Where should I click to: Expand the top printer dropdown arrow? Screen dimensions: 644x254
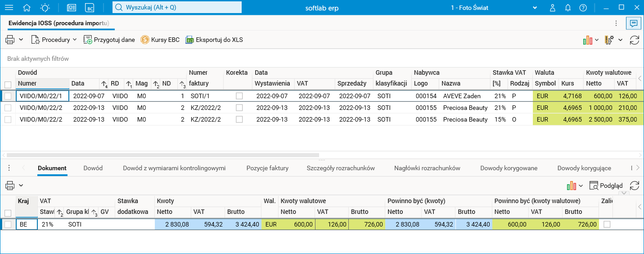point(21,40)
